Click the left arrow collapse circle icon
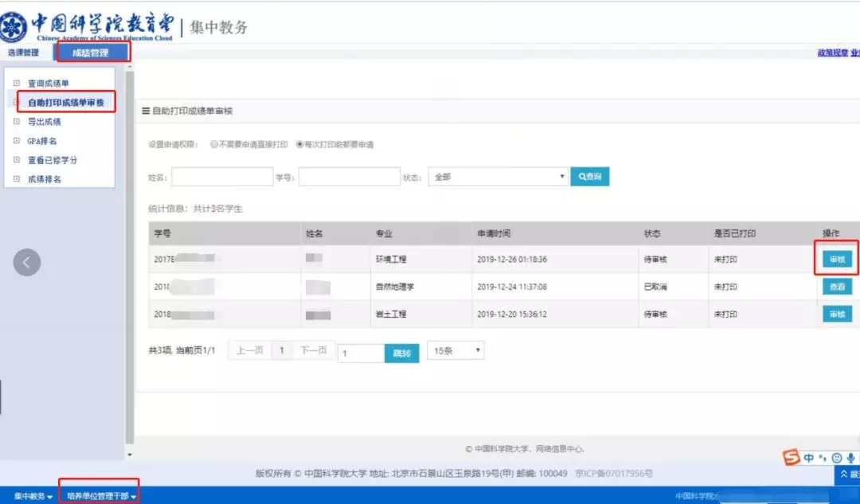 click(27, 262)
